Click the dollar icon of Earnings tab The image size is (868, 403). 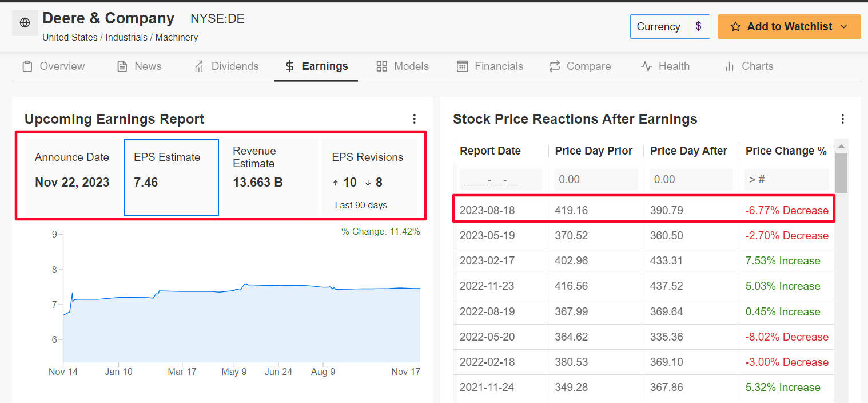click(x=290, y=66)
